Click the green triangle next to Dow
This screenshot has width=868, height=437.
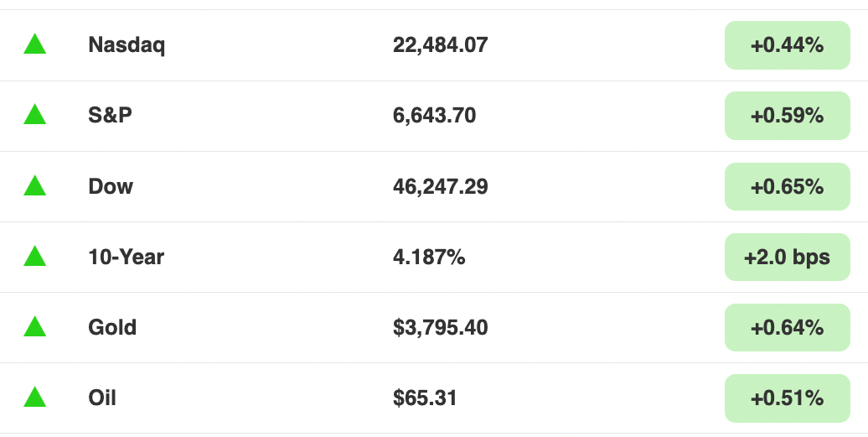point(35,185)
